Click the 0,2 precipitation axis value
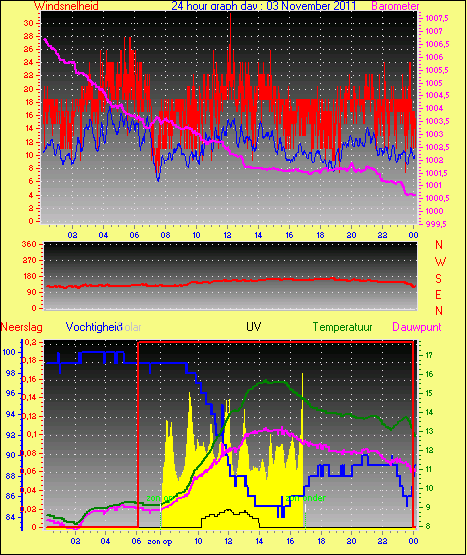Screen dimensions: 467x555 click(x=32, y=342)
